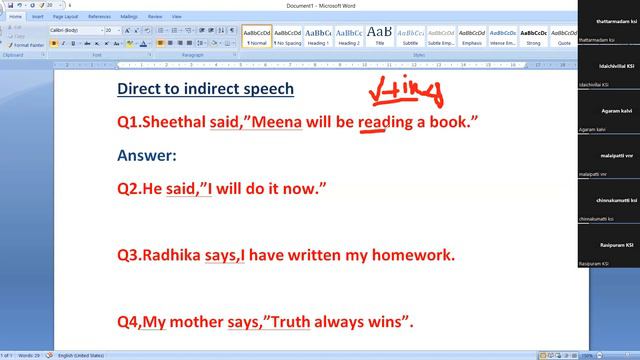The image size is (640, 360).
Task: Place cursor after 'Answer:' text
Action: tap(178, 156)
